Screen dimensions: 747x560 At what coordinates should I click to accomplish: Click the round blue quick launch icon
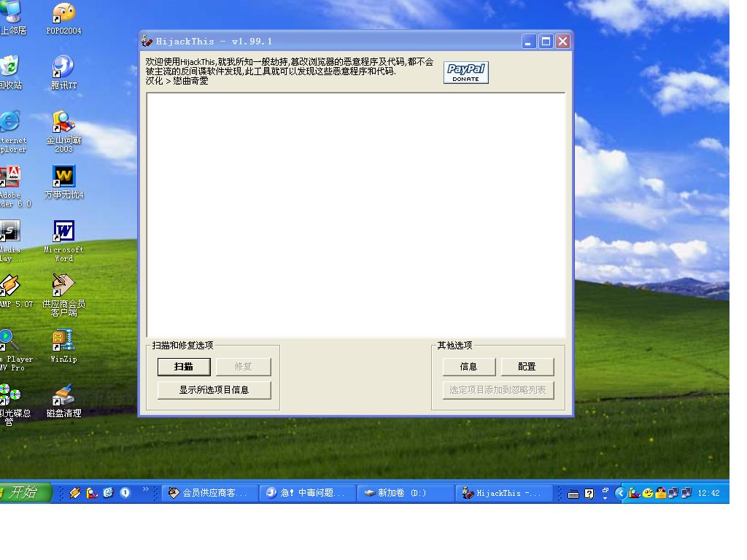[x=125, y=493]
